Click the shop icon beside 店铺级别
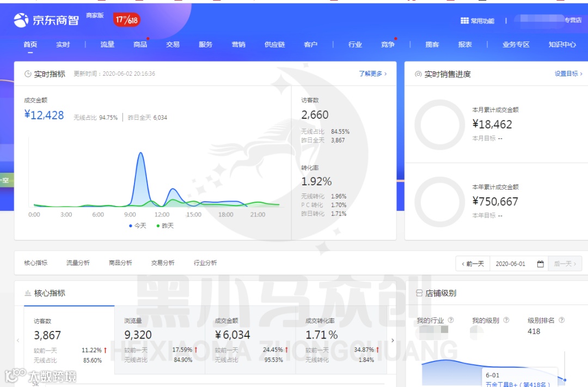The height and width of the screenshot is (387, 588). [419, 293]
